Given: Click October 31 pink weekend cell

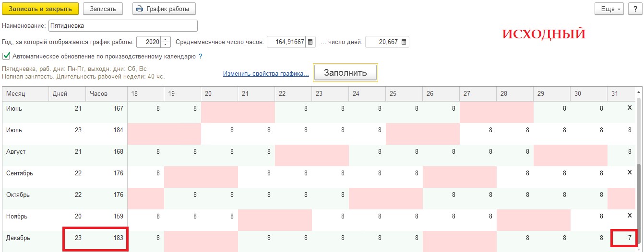Looking at the screenshot, I should tap(621, 198).
